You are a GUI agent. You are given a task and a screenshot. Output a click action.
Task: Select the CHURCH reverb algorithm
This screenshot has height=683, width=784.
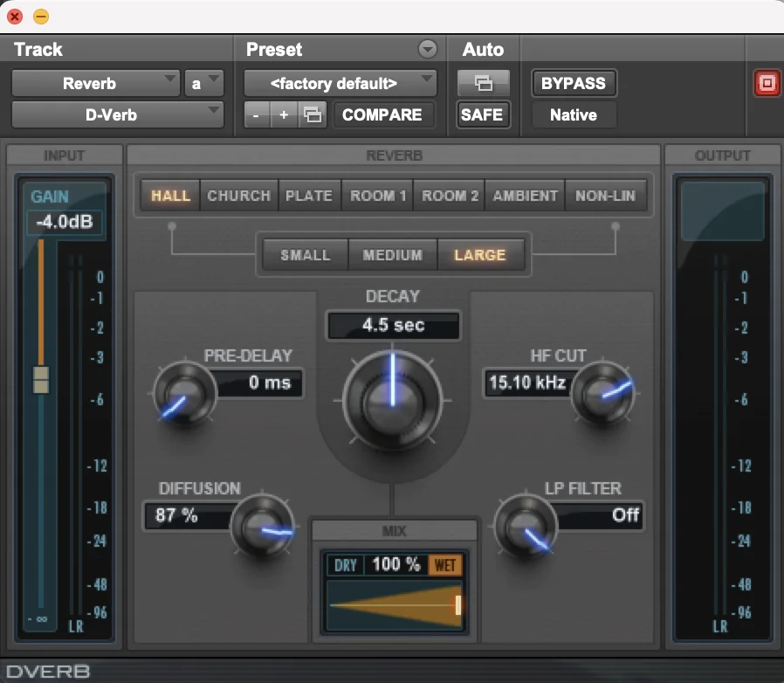(x=238, y=196)
